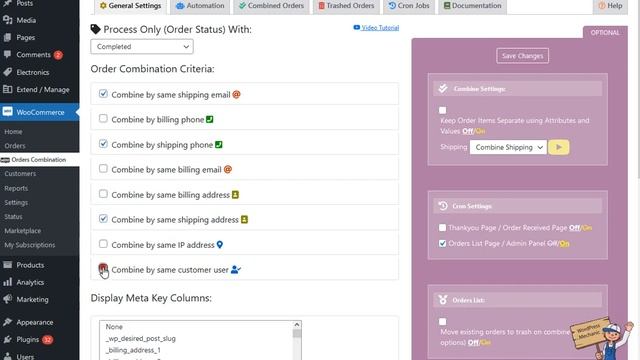Click the Electronics tag icon
Image resolution: width=640 pixels, height=360 pixels.
(7, 72)
